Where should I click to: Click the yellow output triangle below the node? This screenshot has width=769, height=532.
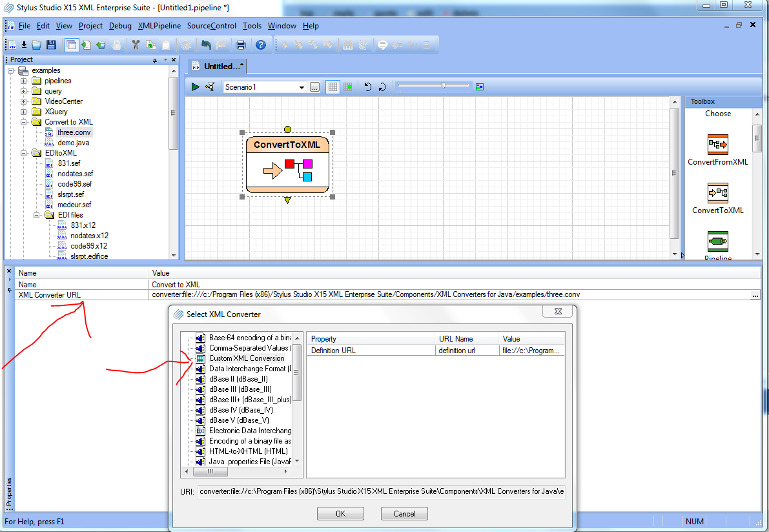(287, 200)
